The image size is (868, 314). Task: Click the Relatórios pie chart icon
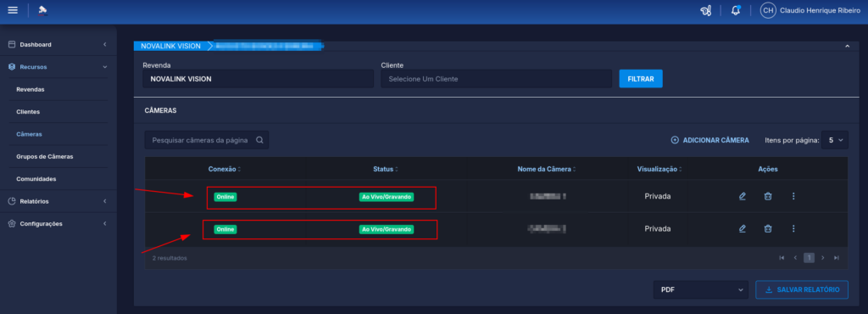tap(12, 201)
